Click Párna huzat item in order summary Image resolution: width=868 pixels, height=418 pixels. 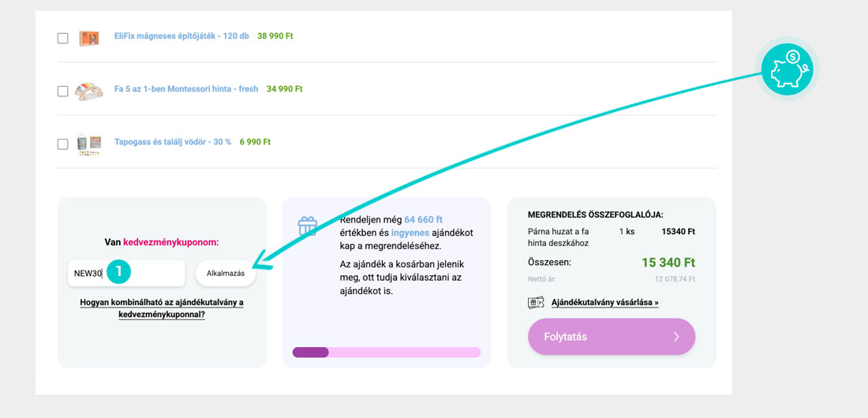click(558, 237)
